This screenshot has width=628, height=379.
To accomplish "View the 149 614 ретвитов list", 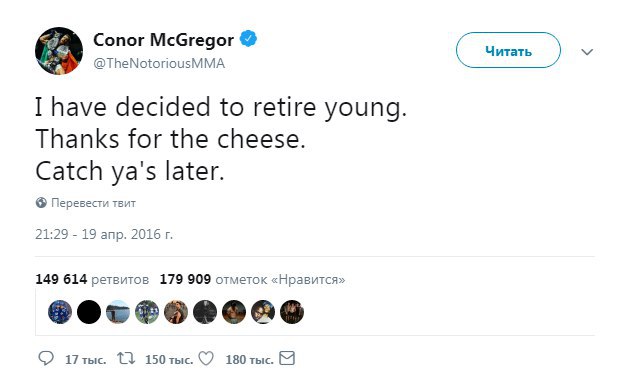I will 92,279.
